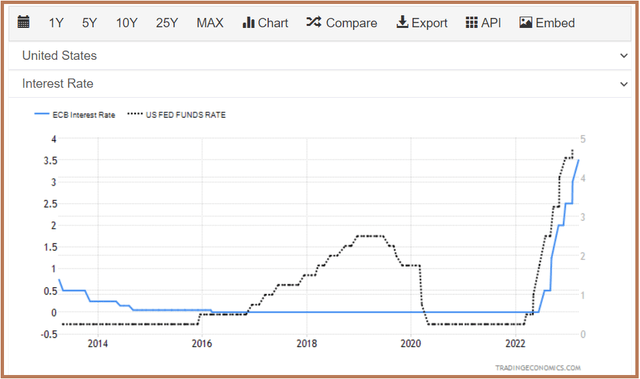Expand the Interest Rate indicator dropdown
Screen dimensions: 640x379
click(320, 84)
